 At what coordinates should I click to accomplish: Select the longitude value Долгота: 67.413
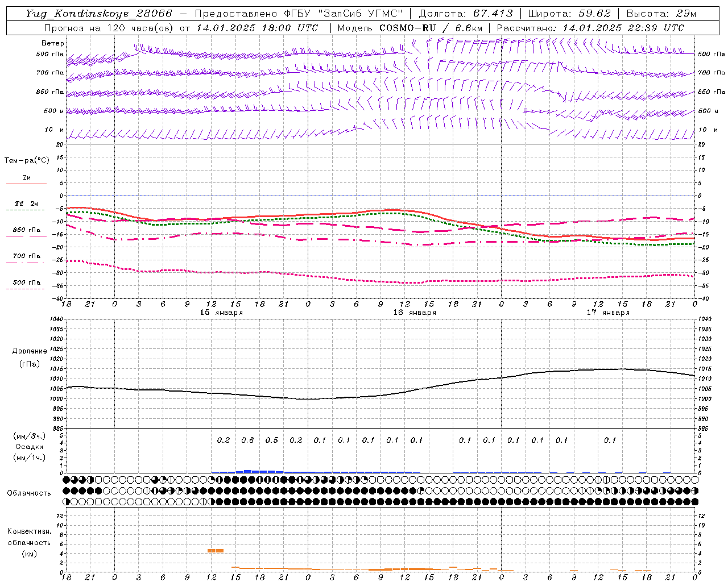(x=466, y=14)
